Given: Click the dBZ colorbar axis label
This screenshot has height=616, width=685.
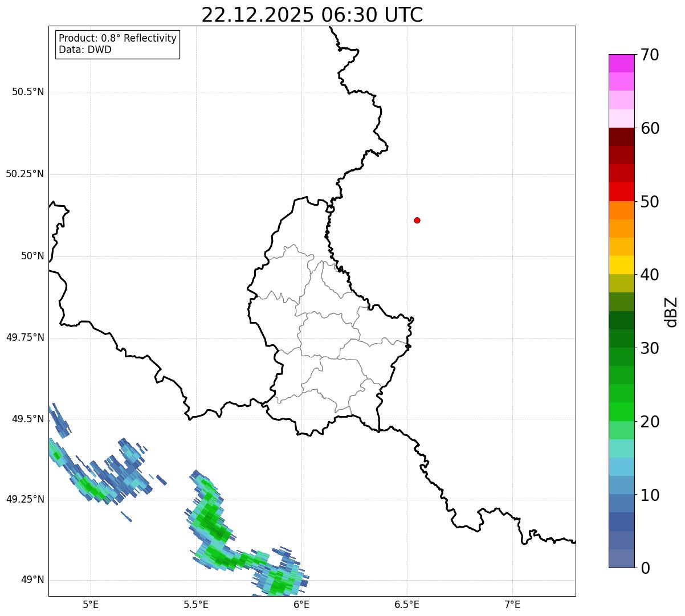Looking at the screenshot, I should [671, 312].
